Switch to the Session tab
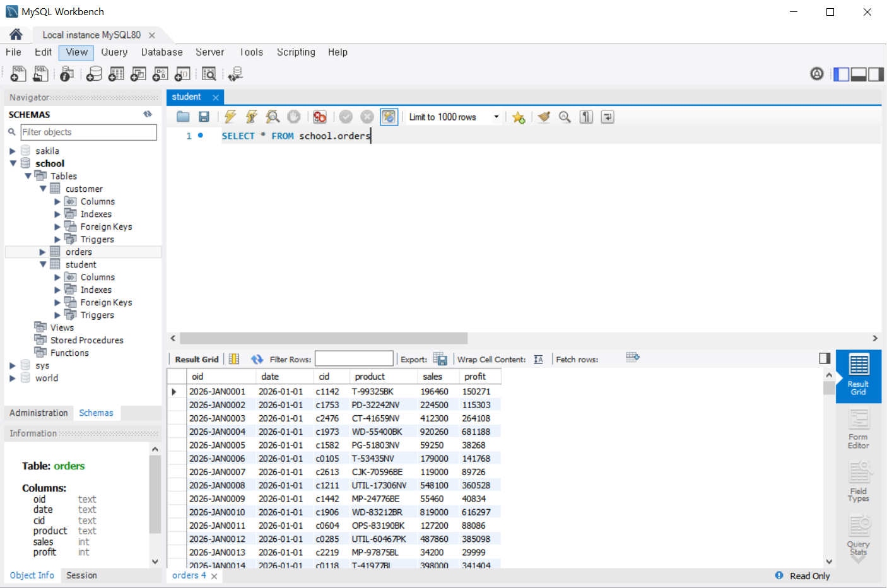Viewport: 887px width, 588px height. coord(81,575)
